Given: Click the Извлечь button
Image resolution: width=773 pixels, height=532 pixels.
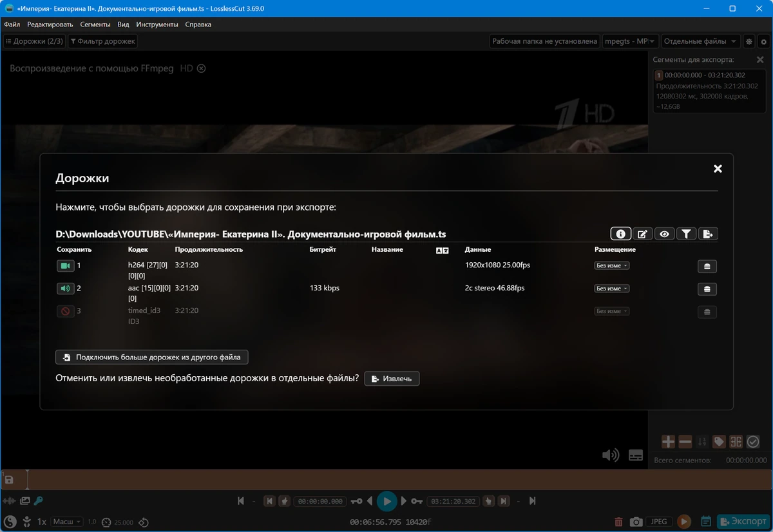Looking at the screenshot, I should [392, 379].
